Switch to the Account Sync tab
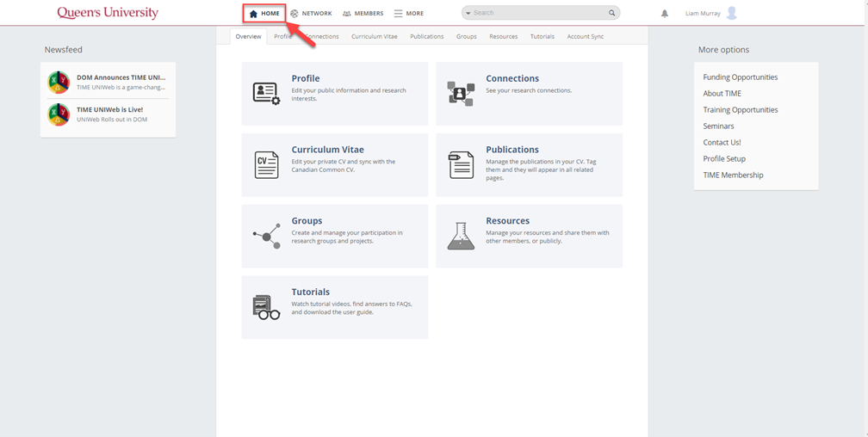This screenshot has height=437, width=868. click(585, 37)
